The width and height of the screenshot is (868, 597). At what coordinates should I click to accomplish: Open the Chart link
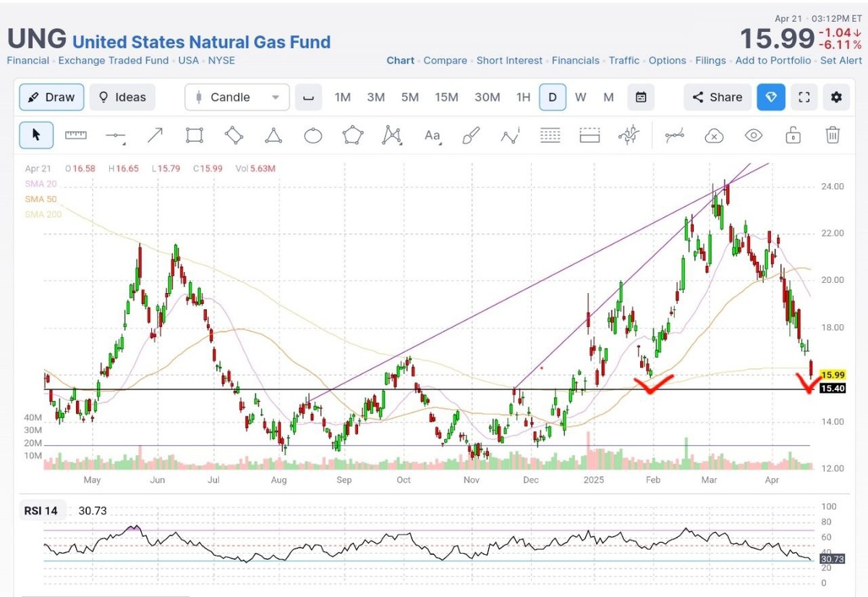[401, 61]
